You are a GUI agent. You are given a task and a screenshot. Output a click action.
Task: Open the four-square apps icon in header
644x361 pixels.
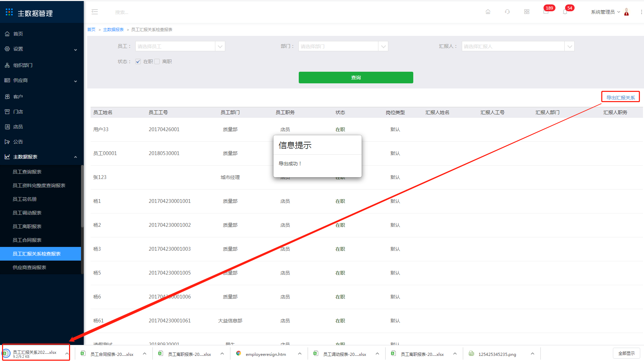[x=527, y=12]
